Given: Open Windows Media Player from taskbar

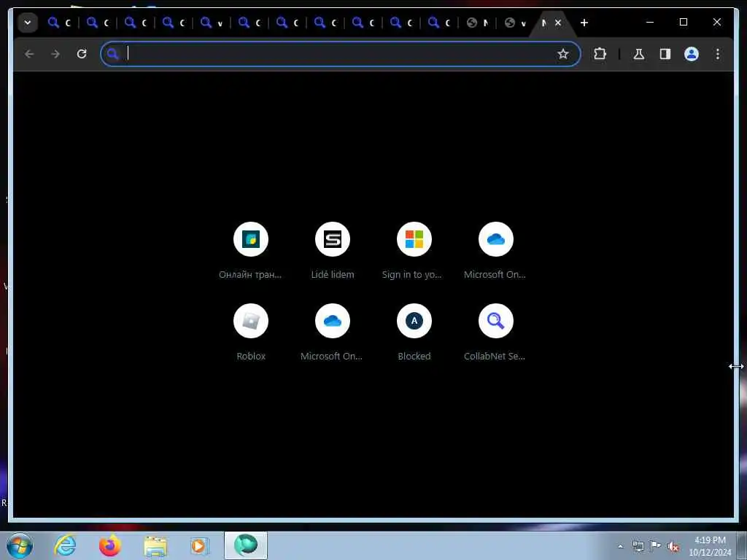Looking at the screenshot, I should click(x=199, y=545).
